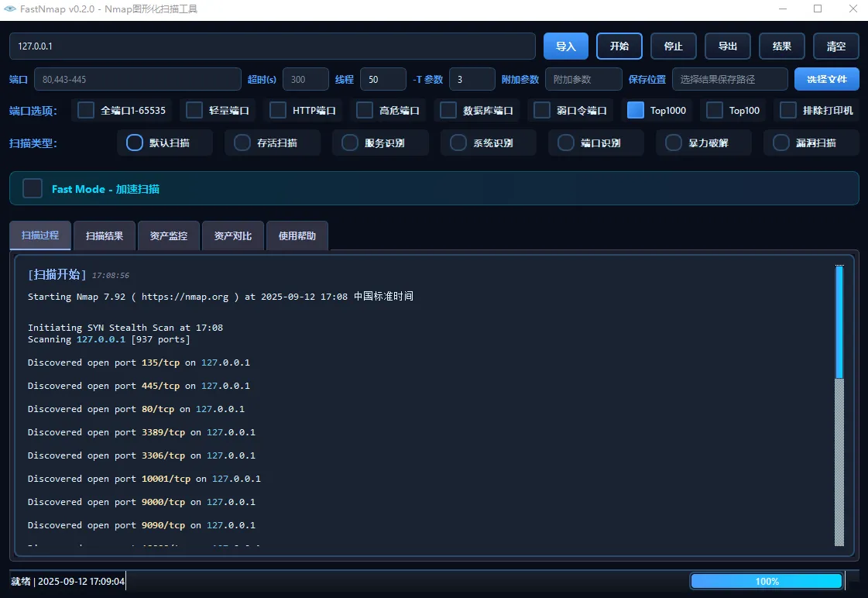This screenshot has height=598, width=868.
Task: Select the 默认扫描 scan type
Action: pyautogui.click(x=135, y=143)
